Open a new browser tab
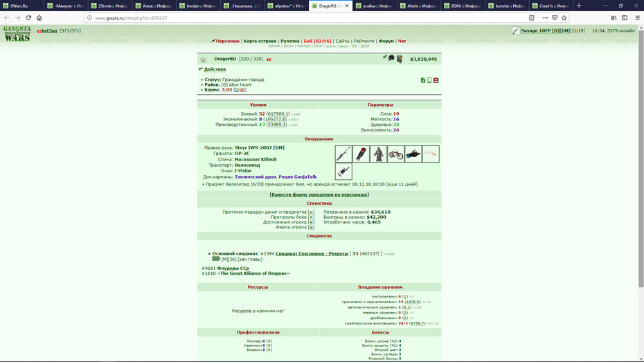 coord(579,6)
